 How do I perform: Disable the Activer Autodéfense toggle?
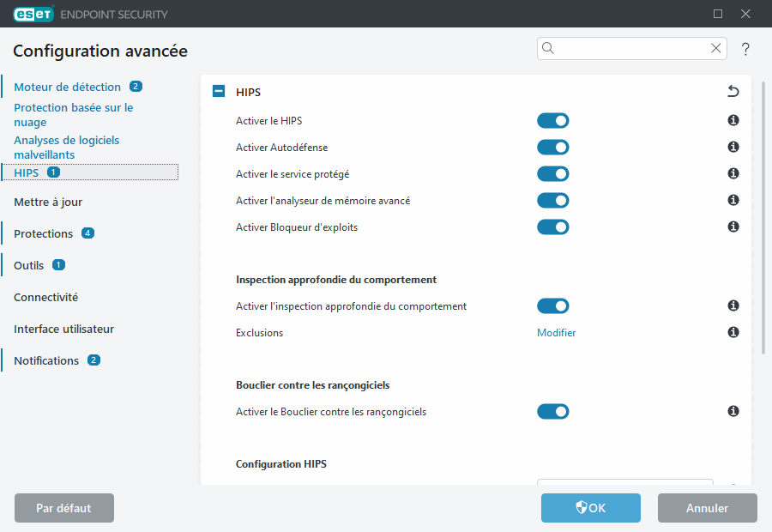552,147
